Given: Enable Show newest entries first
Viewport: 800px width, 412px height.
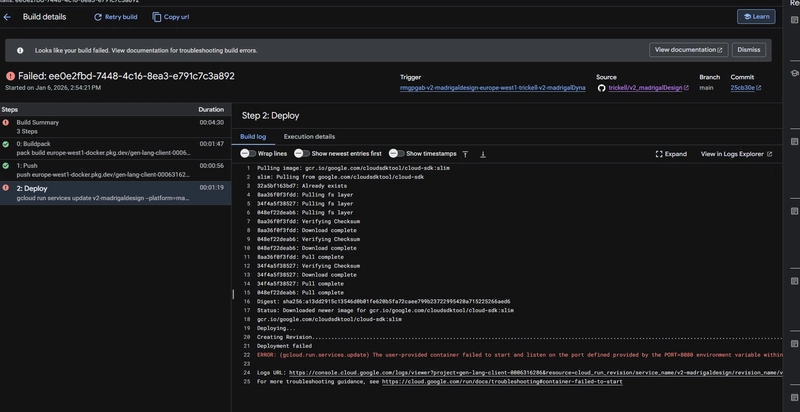Looking at the screenshot, I should [303, 154].
